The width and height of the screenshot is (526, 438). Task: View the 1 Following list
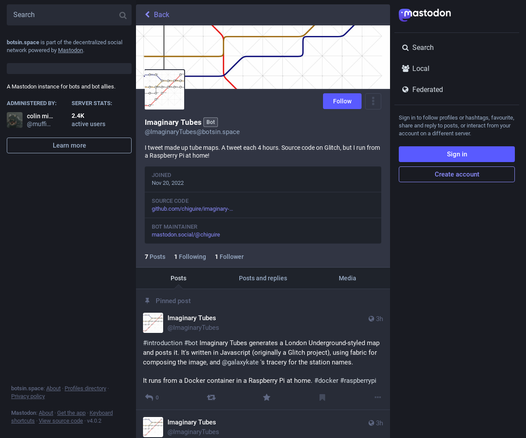[190, 257]
